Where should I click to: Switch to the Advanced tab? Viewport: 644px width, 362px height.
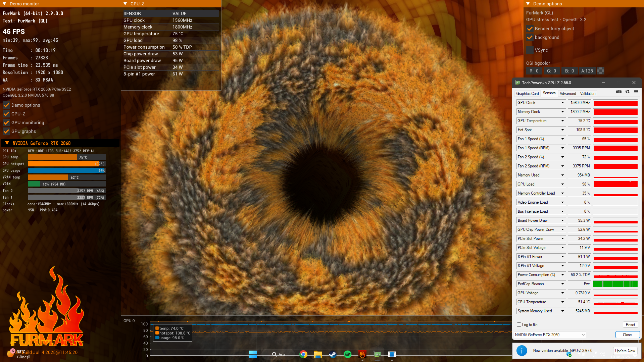point(567,94)
